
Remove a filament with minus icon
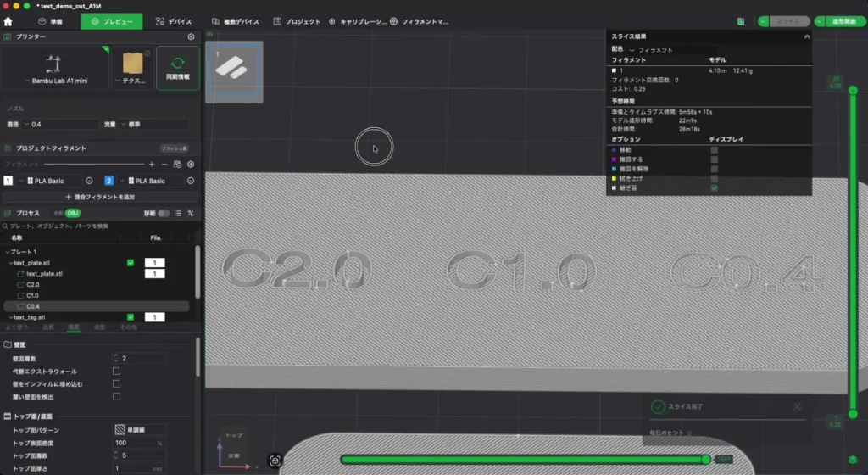pyautogui.click(x=164, y=165)
